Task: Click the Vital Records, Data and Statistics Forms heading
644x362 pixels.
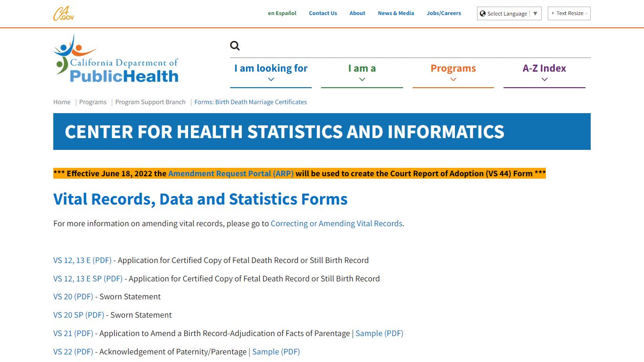Action: [x=200, y=199]
